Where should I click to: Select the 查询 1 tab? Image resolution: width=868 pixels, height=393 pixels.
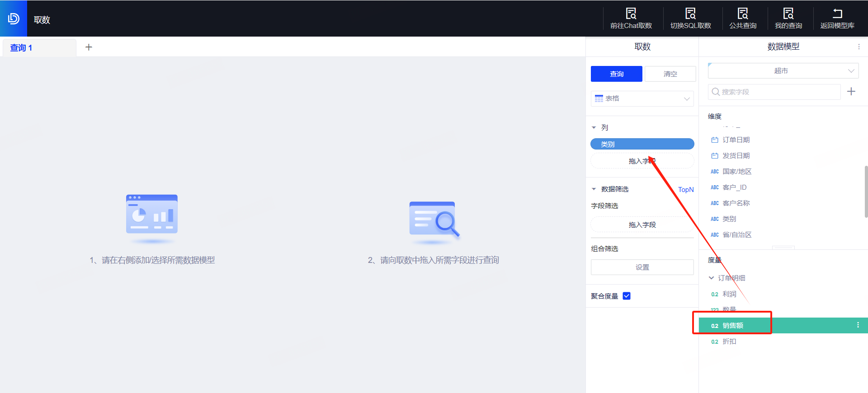tap(21, 48)
